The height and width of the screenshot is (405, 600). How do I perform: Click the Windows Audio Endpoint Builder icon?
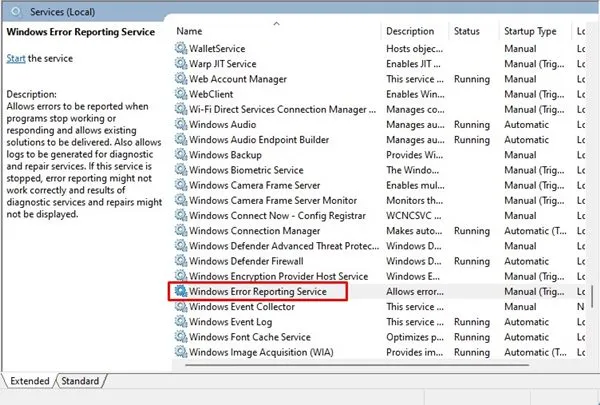(181, 139)
